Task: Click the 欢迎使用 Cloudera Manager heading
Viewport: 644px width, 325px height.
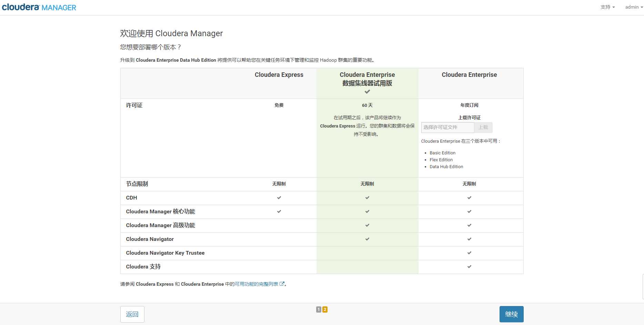Action: point(171,33)
